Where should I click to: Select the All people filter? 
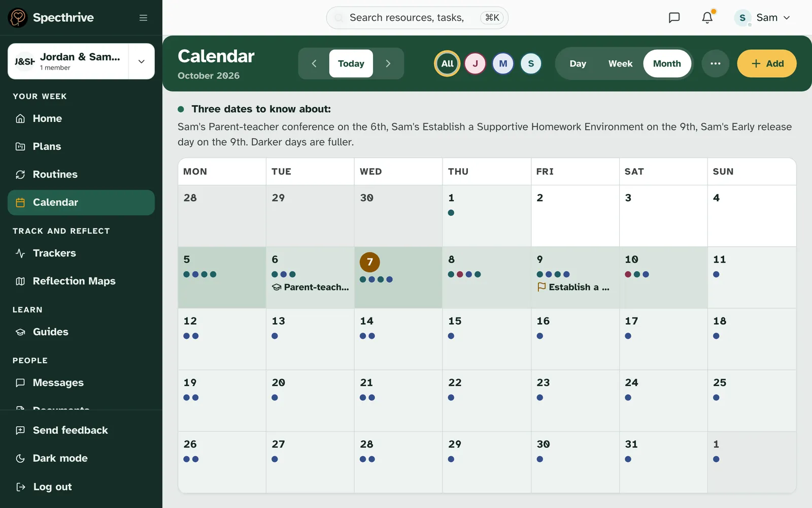447,63
